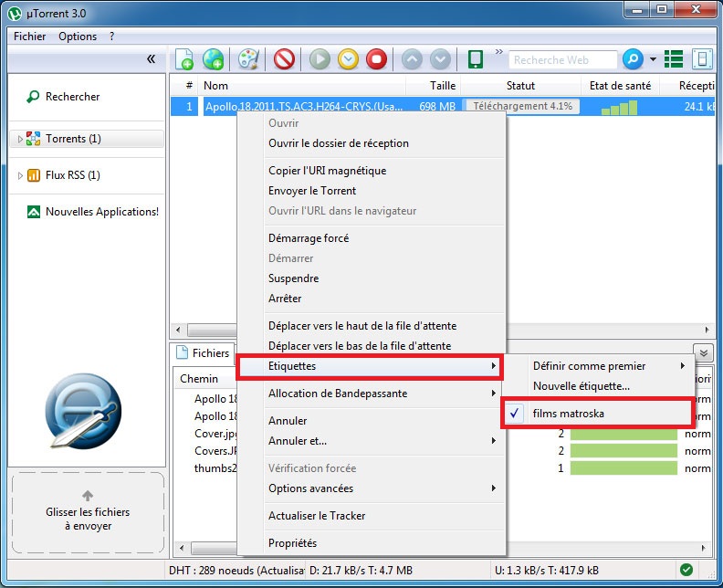Click the shield and sword app thumbnail

pyautogui.click(x=84, y=411)
